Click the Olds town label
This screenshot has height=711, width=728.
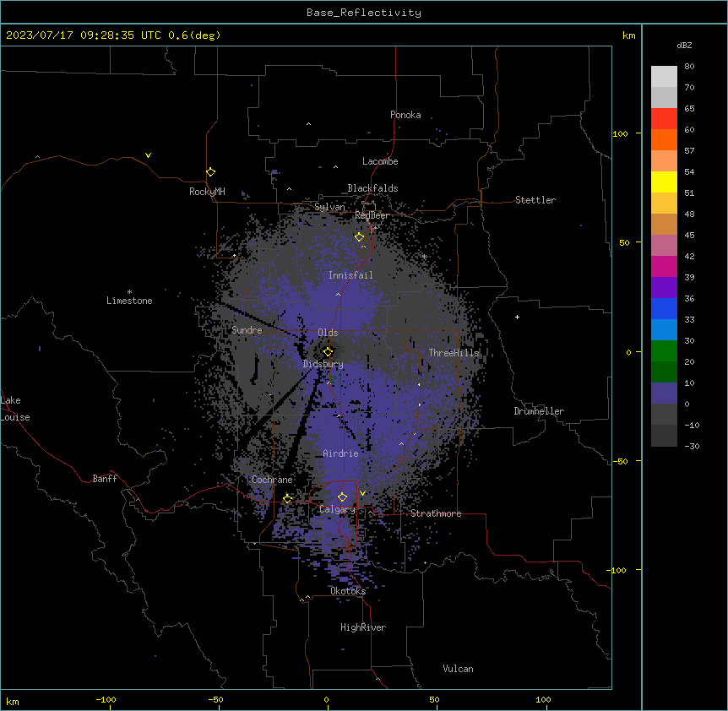(328, 333)
